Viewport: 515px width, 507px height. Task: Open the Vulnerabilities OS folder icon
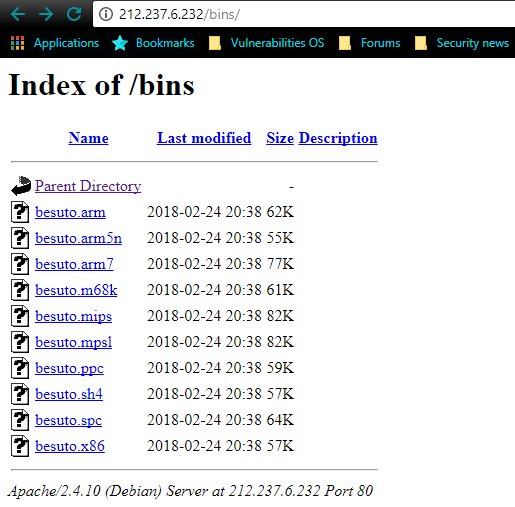(x=215, y=43)
